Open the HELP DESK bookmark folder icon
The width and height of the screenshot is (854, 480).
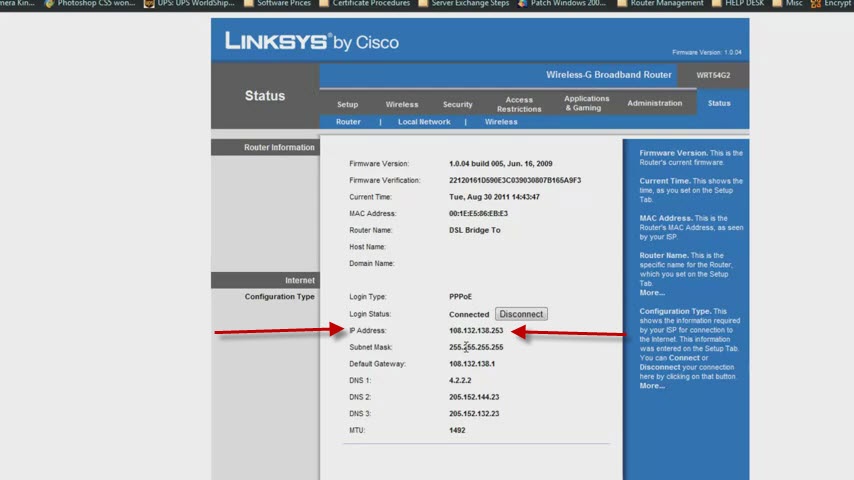pos(717,3)
